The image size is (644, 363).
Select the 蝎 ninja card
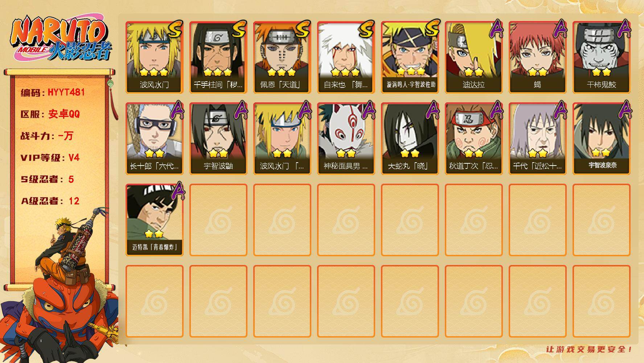coord(538,57)
